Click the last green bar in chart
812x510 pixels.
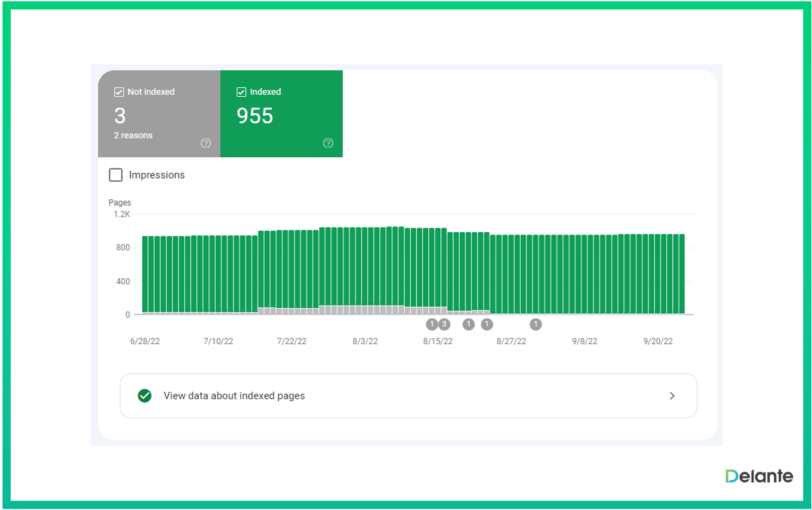tap(681, 274)
